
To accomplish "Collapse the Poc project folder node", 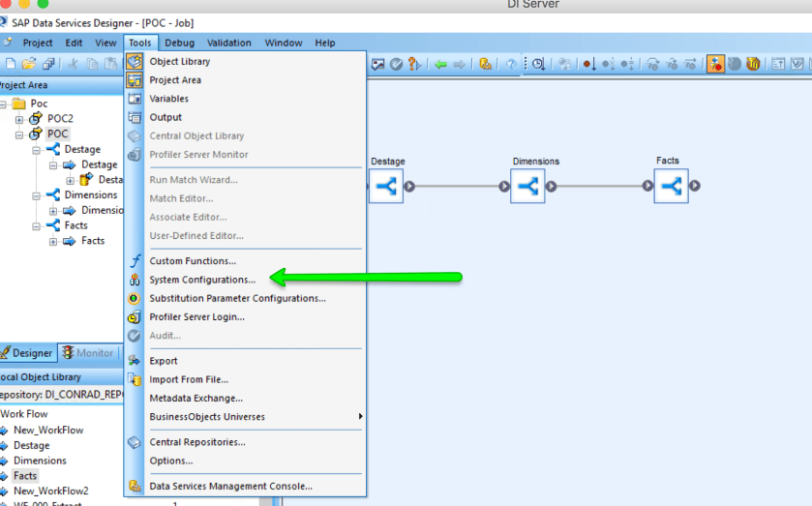I will (x=3, y=104).
